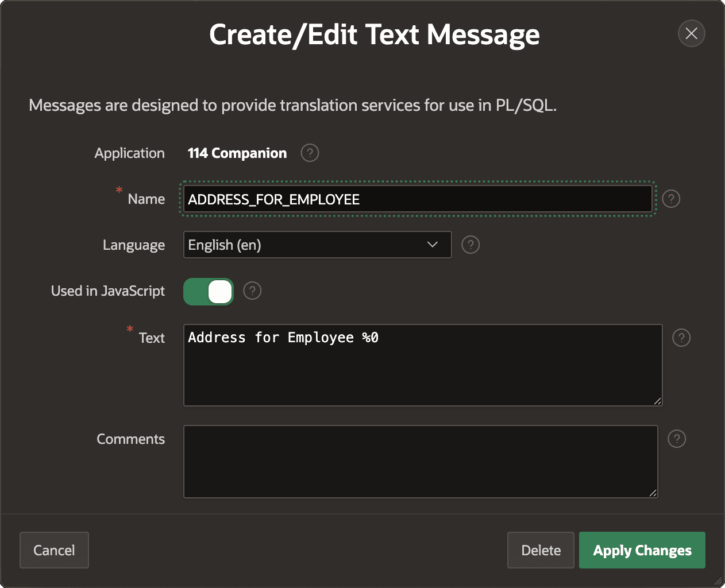The width and height of the screenshot is (725, 588).
Task: Close the Create/Edit Text Message dialog
Action: (x=692, y=33)
